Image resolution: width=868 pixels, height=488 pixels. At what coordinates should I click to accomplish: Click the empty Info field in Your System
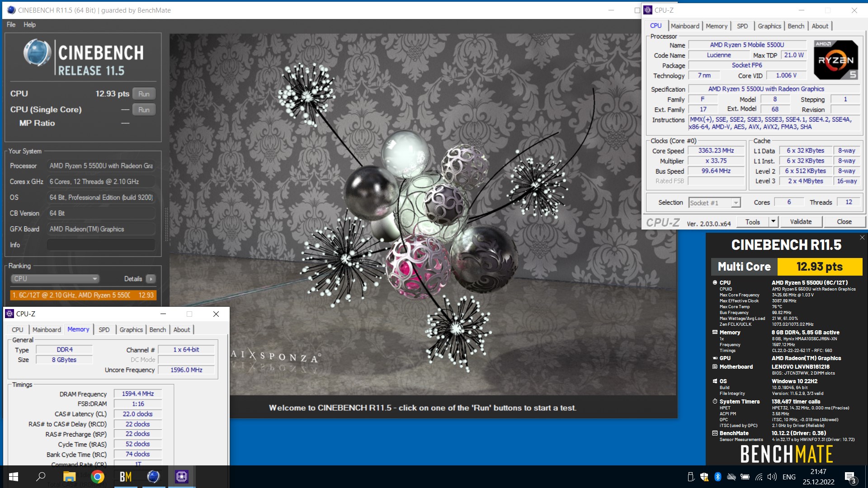click(x=101, y=245)
